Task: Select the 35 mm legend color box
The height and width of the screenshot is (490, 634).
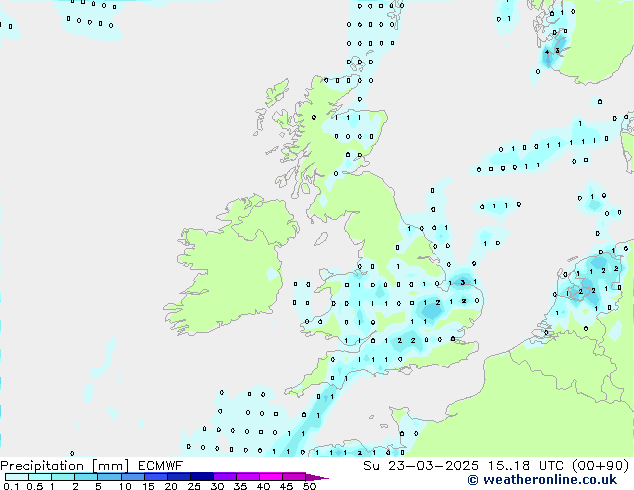Action: pyautogui.click(x=248, y=477)
